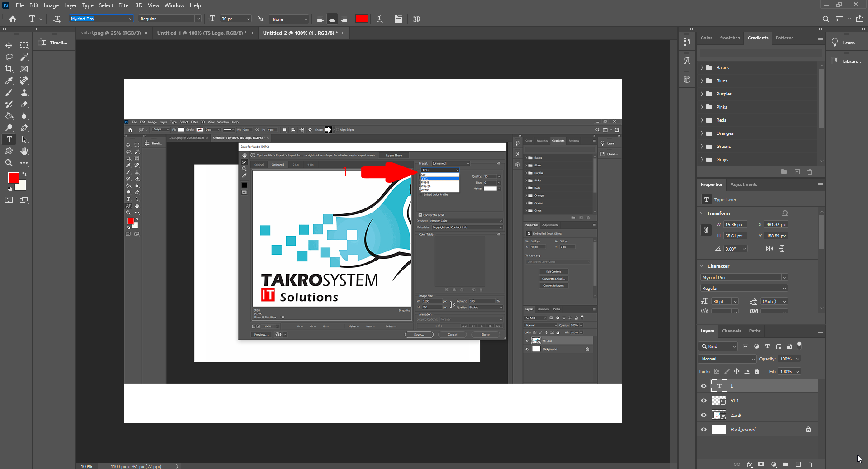Image resolution: width=868 pixels, height=469 pixels.
Task: Click the foreground color swatch
Action: 14,178
